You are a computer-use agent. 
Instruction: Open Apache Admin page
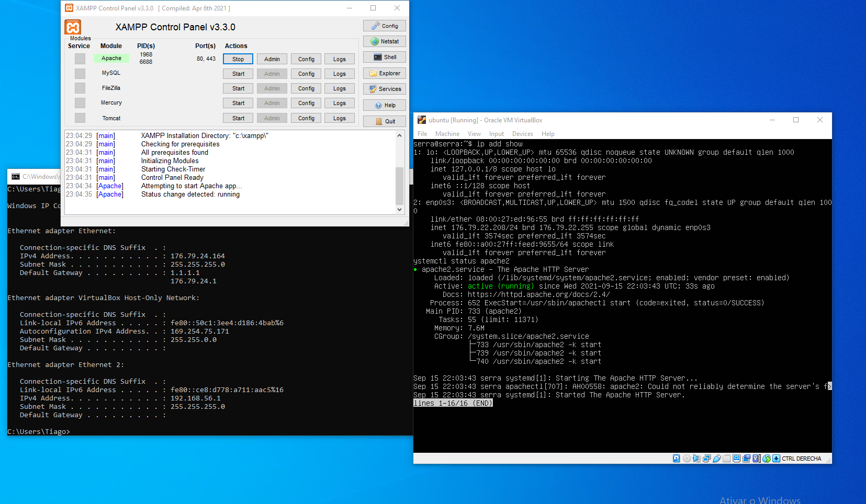272,59
